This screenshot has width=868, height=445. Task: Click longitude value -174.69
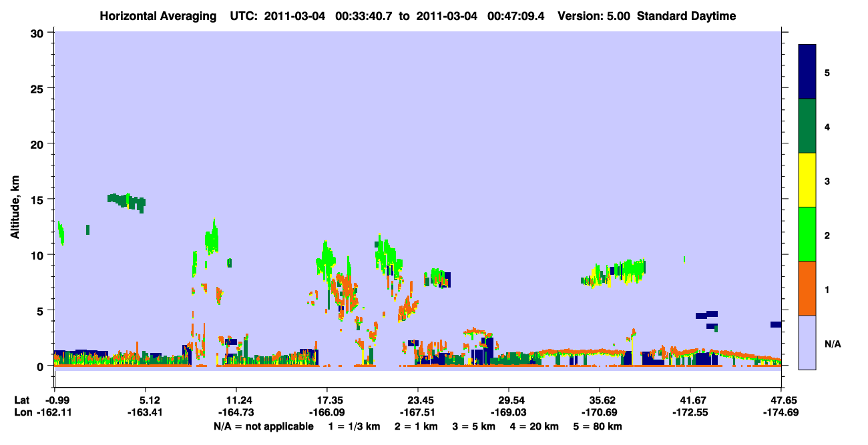coord(781,413)
